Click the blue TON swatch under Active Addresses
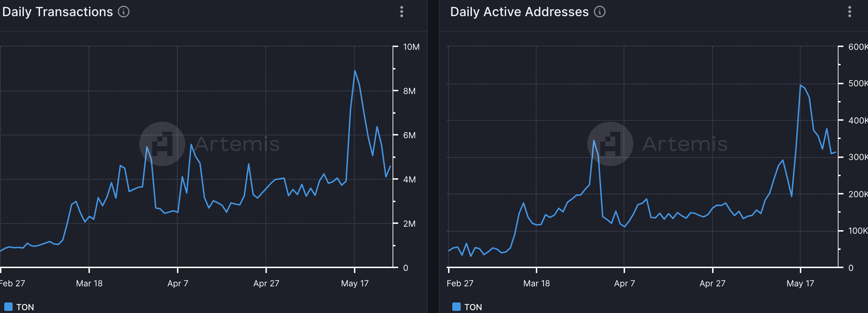 coord(456,307)
